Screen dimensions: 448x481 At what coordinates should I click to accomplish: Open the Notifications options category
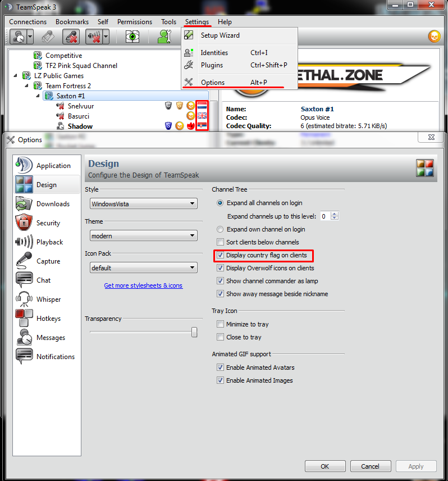(47, 356)
